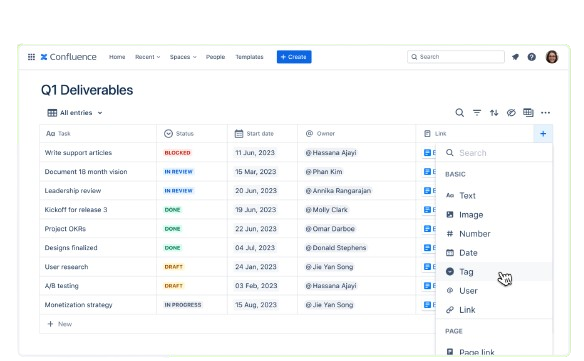Open page link icon in Project OKRs row
Image resolution: width=584 pixels, height=361 pixels.
(x=428, y=229)
